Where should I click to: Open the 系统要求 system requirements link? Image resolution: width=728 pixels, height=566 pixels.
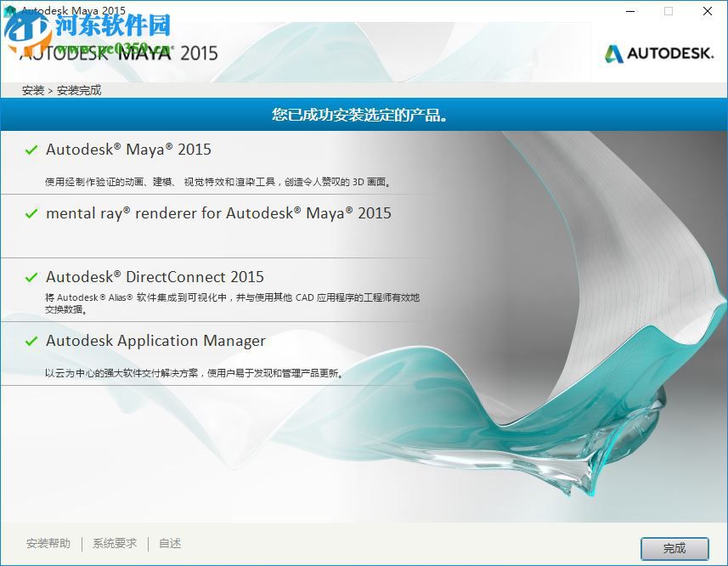(113, 542)
